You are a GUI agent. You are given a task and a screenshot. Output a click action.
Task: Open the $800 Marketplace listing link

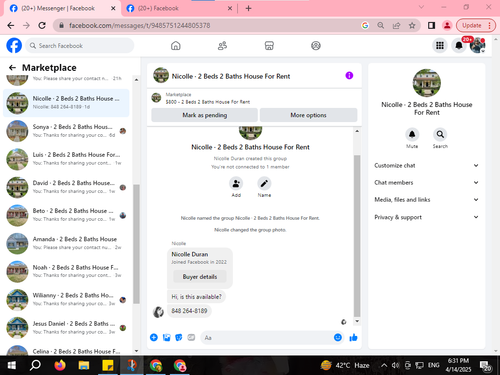[208, 102]
